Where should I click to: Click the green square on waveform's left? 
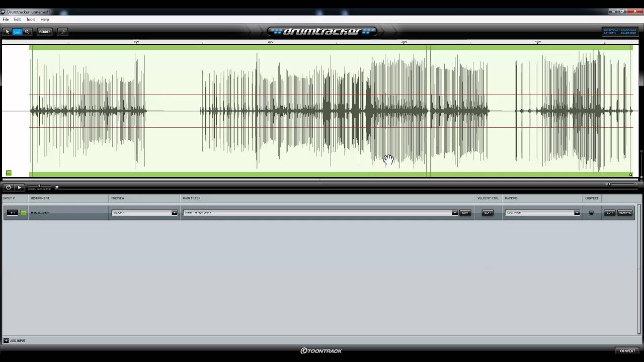point(9,173)
